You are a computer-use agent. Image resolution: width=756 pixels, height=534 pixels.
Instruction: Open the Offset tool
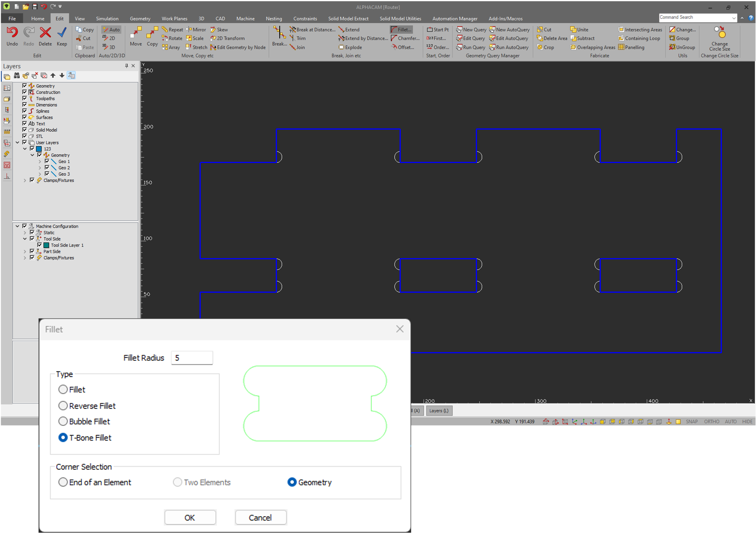pos(402,47)
